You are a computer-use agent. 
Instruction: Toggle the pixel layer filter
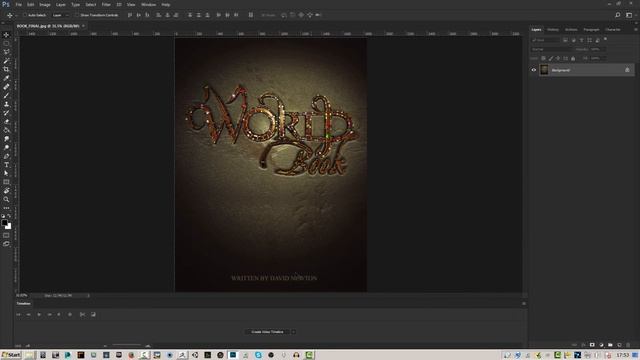(x=565, y=40)
